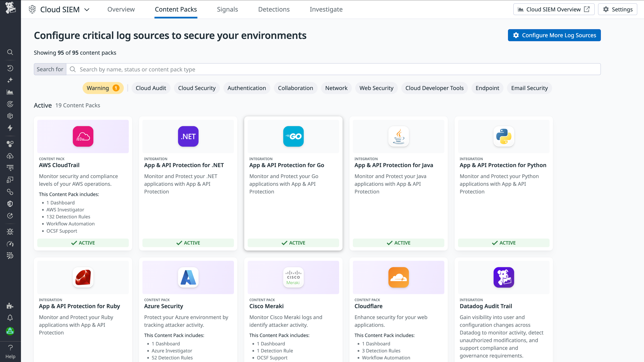644x362 pixels.
Task: Open the integrations puzzle-piece icon
Action: (10, 306)
